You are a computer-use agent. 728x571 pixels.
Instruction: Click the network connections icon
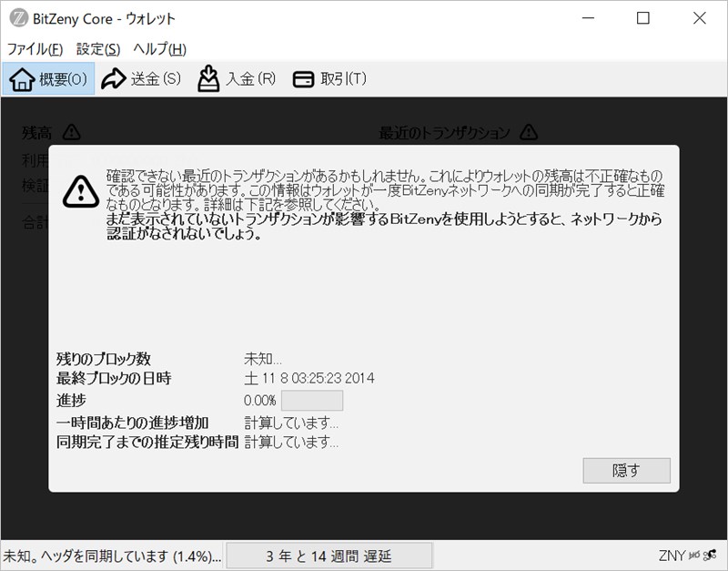710,556
